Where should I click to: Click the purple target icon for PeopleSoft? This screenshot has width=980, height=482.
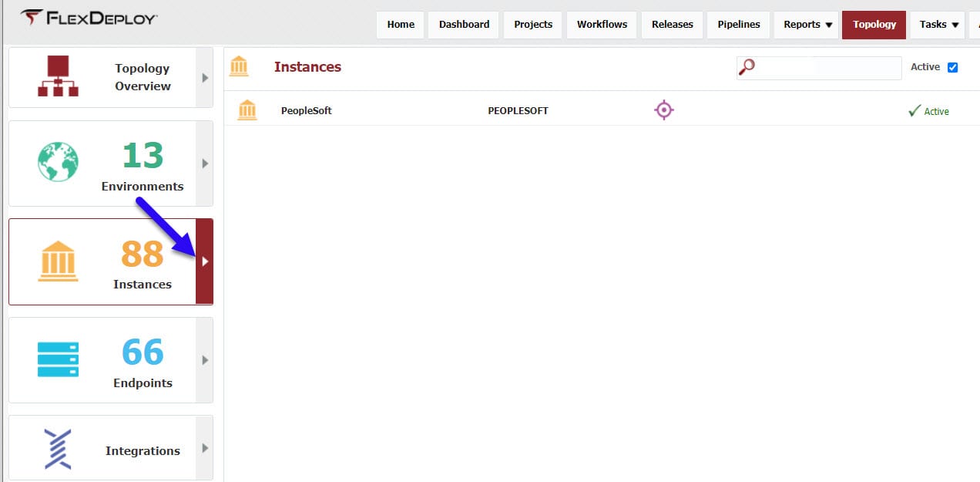coord(663,110)
